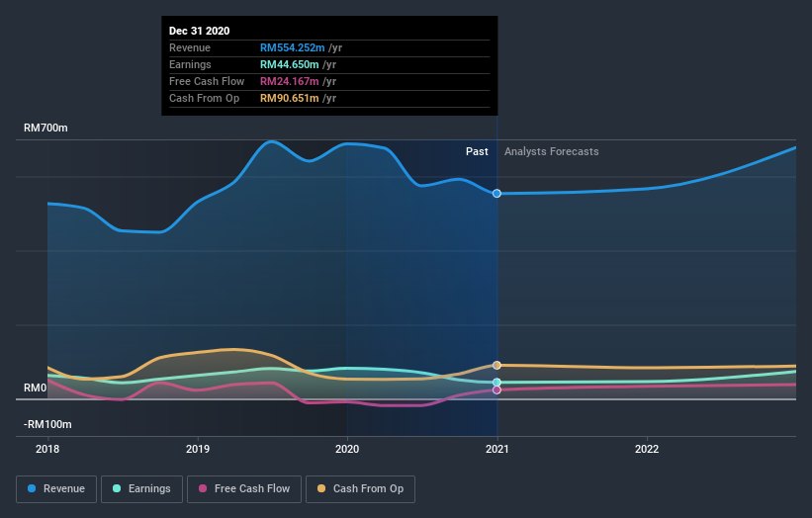Click the RM90.651m cash from op value
The height and width of the screenshot is (518, 812).
pyautogui.click(x=290, y=98)
